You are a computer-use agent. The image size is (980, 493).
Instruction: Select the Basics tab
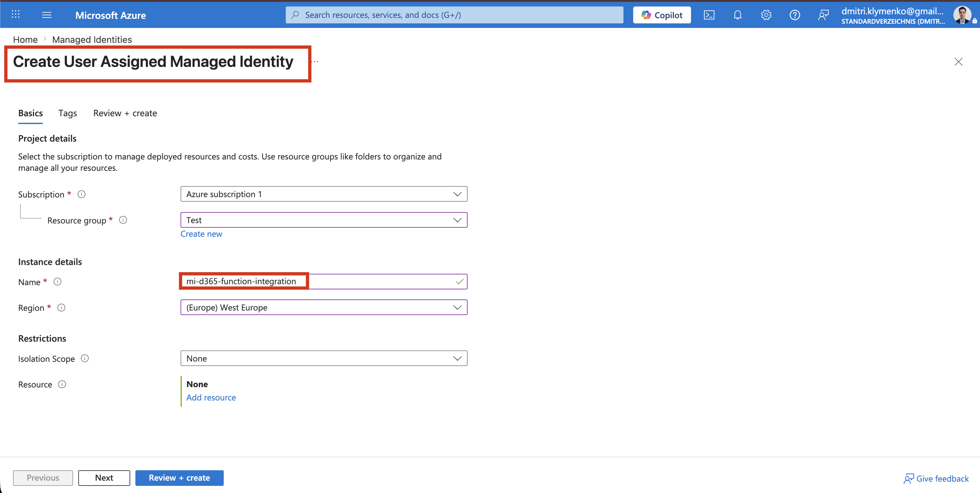click(31, 113)
